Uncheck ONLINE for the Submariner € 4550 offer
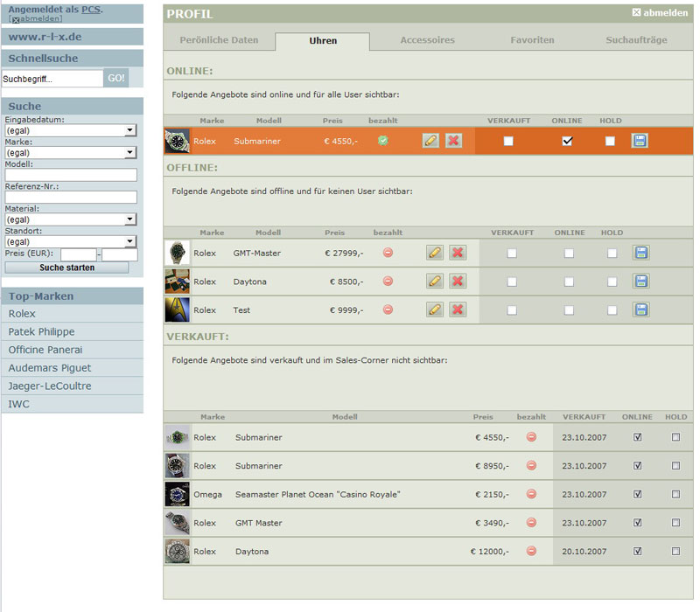Viewport: 700px width, 612px height. 567,141
